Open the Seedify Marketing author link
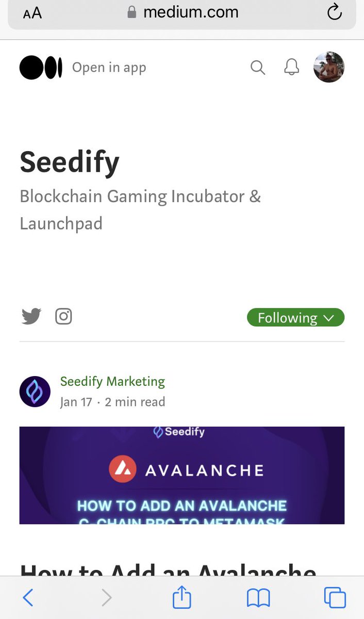The image size is (364, 619). pyautogui.click(x=112, y=382)
